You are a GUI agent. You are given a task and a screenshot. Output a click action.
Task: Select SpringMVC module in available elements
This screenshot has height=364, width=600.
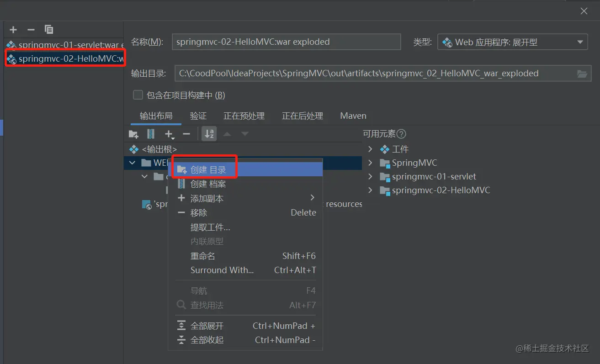tap(414, 163)
